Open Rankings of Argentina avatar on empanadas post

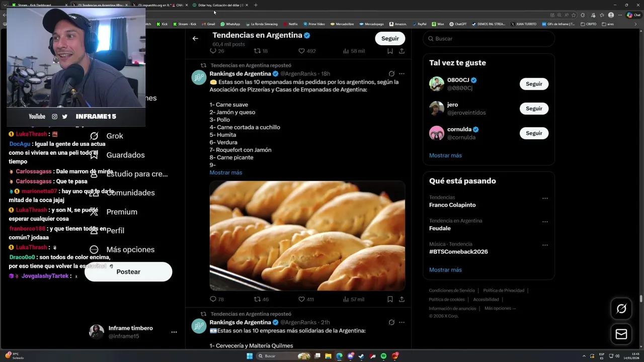click(199, 77)
